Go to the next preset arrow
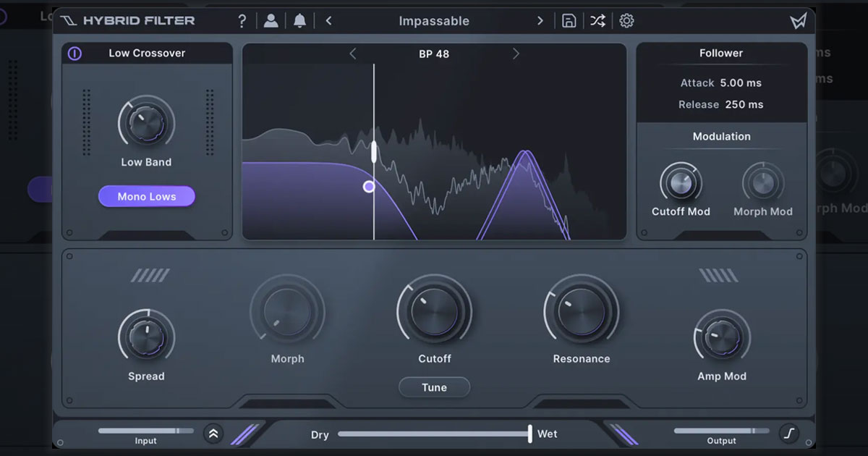Image resolution: width=868 pixels, height=456 pixels. [540, 21]
